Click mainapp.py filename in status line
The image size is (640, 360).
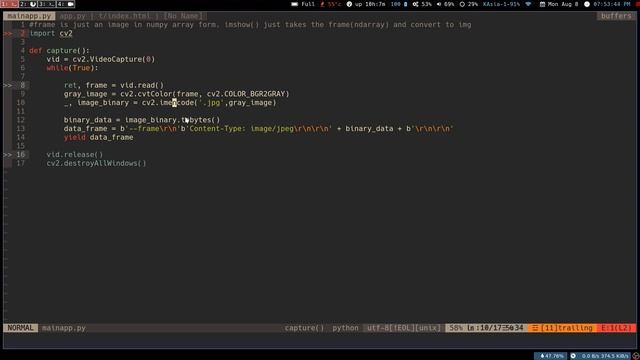pos(64,328)
